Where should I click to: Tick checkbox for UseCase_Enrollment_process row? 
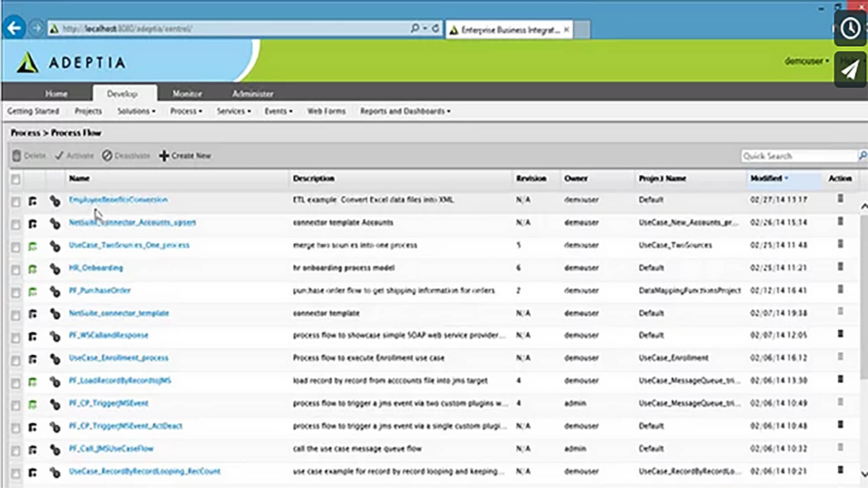coord(16,360)
